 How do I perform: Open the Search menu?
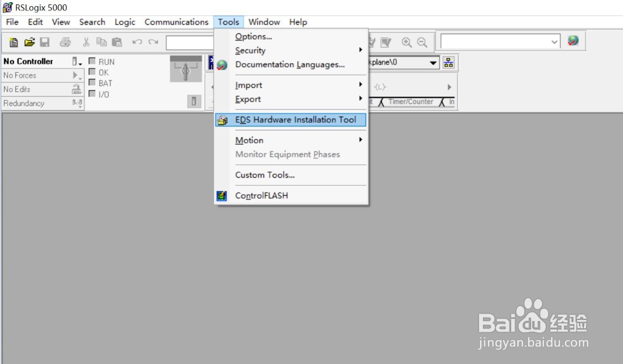[x=92, y=22]
